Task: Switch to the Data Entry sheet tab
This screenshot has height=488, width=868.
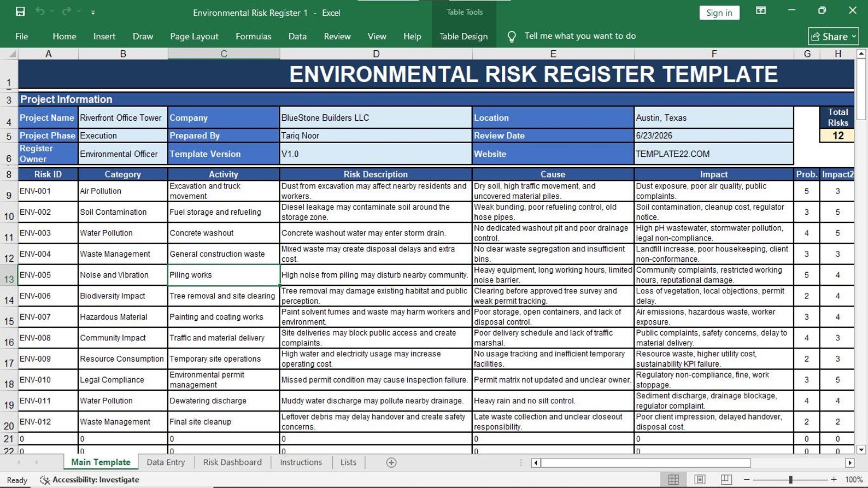Action: (x=166, y=462)
